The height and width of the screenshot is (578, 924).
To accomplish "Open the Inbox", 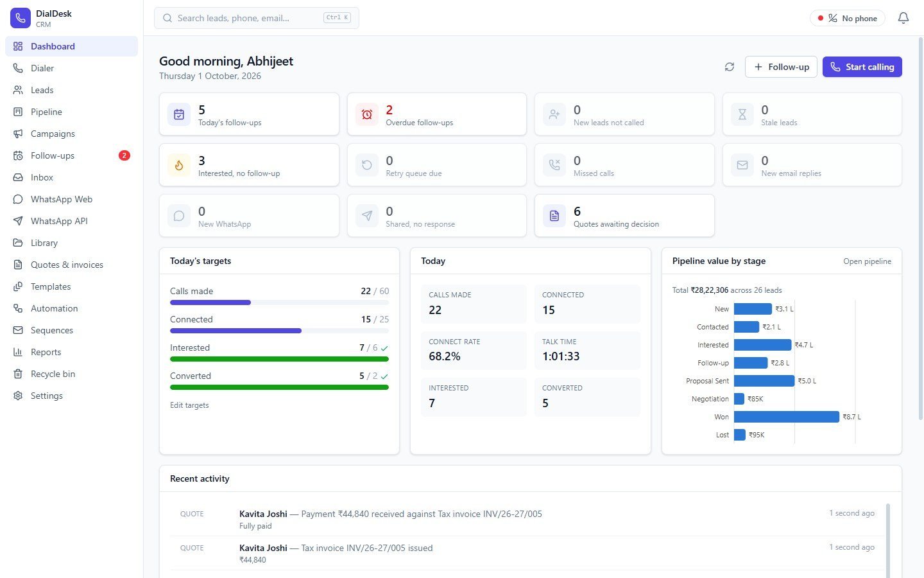I will [x=71, y=177].
